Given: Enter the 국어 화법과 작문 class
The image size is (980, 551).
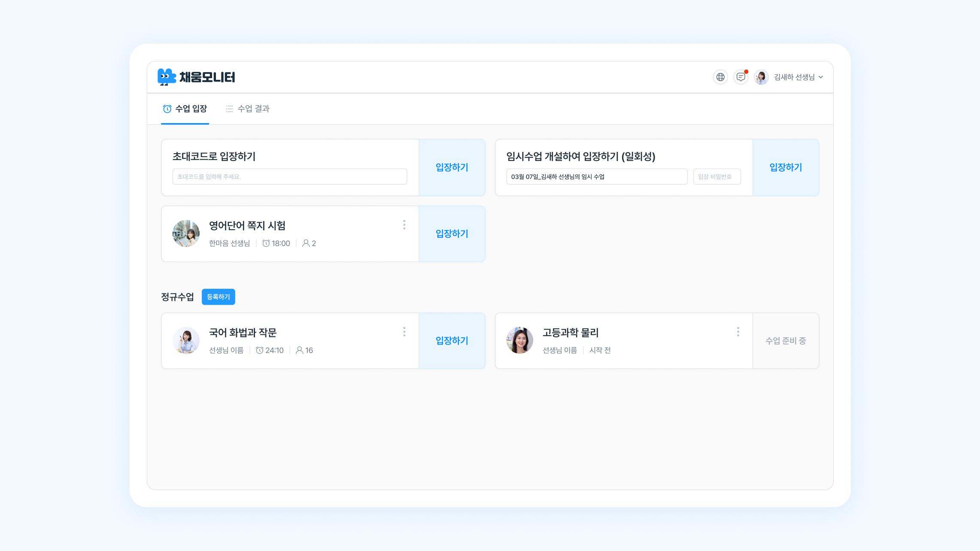Looking at the screenshot, I should (x=452, y=341).
